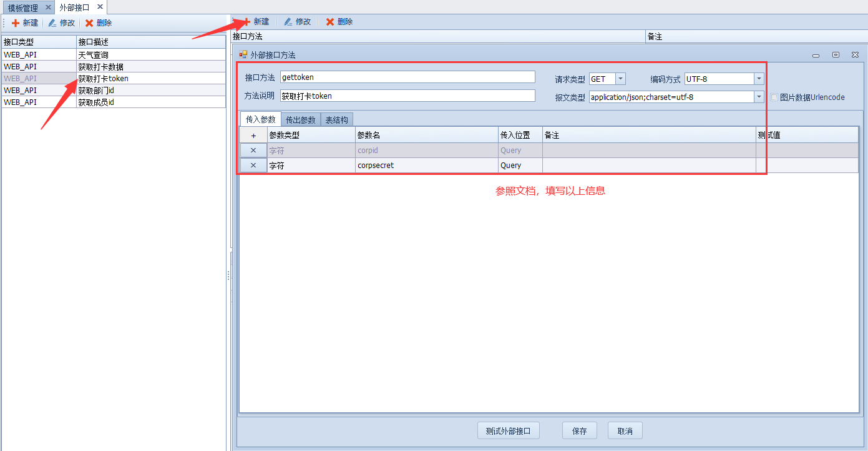Click the 保存 button
Viewport: 868px width, 451px height.
(x=580, y=431)
